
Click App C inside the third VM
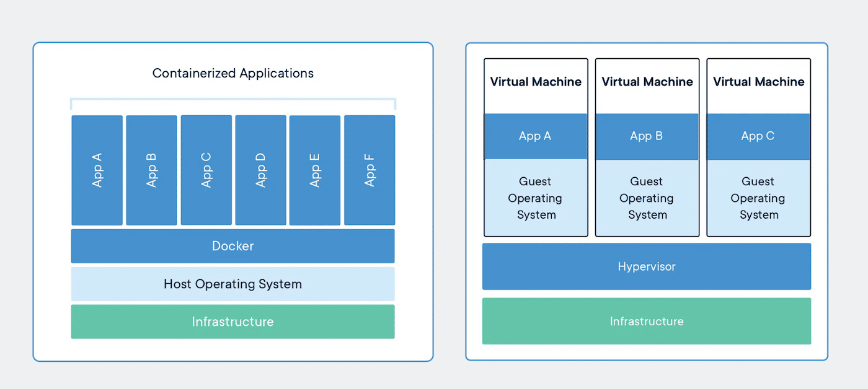pos(758,136)
